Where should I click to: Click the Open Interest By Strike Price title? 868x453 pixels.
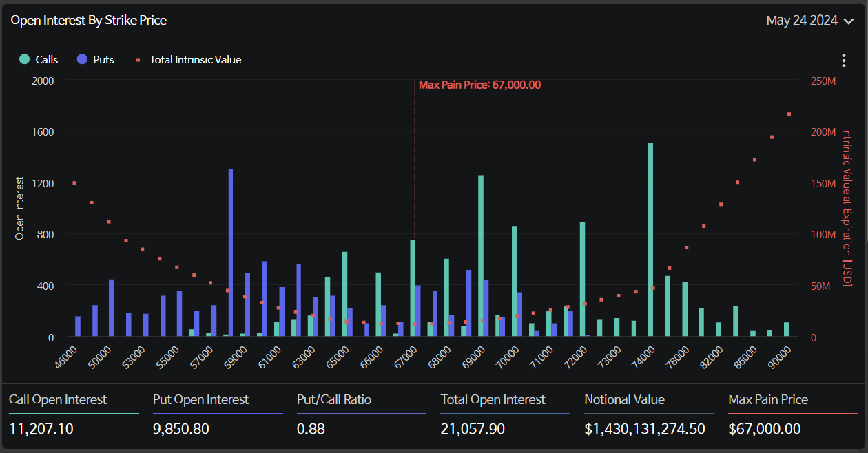[88, 20]
